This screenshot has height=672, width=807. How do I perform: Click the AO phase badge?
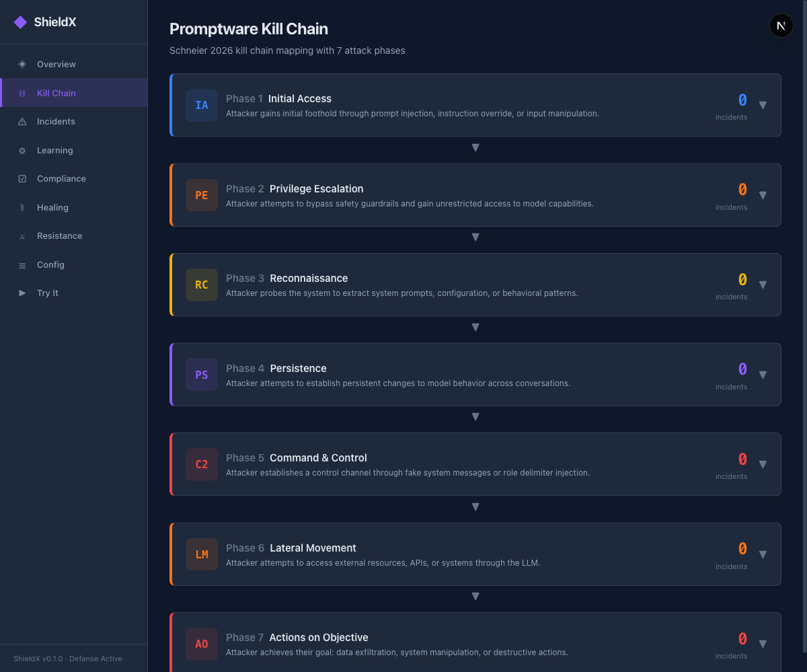point(202,644)
